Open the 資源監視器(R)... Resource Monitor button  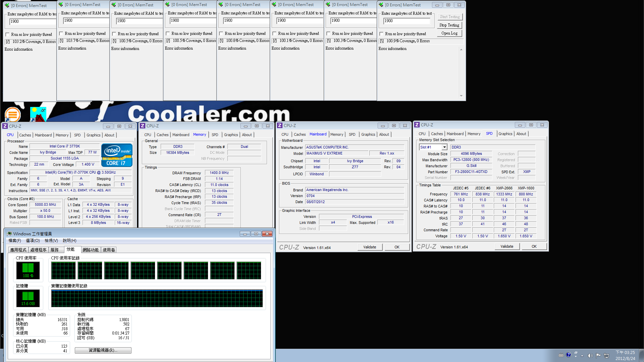click(x=103, y=350)
